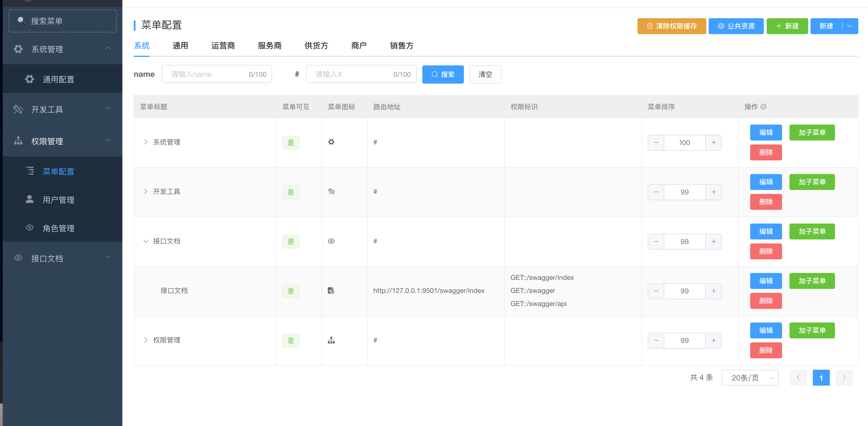Viewport: 868px width, 426px height.
Task: Click the search magnifier in sidebar search box
Action: point(21,21)
